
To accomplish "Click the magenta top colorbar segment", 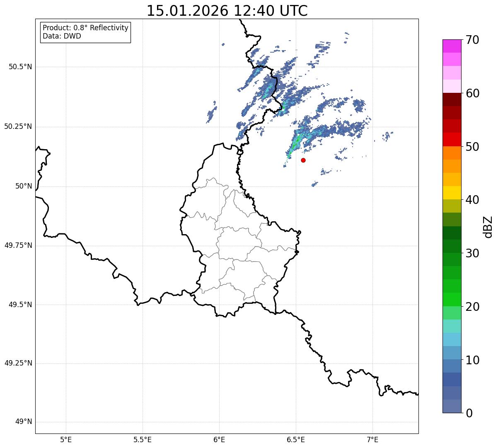I will tap(452, 46).
